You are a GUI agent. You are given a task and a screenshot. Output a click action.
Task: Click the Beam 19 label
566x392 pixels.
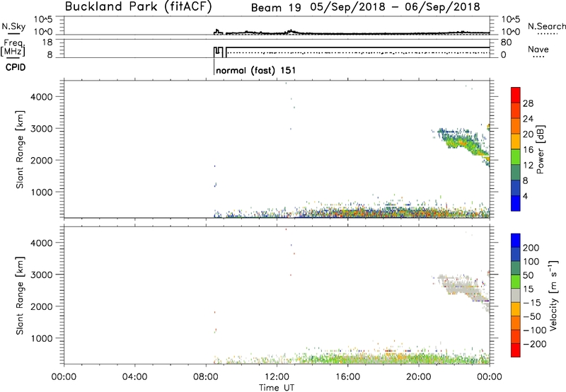pyautogui.click(x=276, y=8)
